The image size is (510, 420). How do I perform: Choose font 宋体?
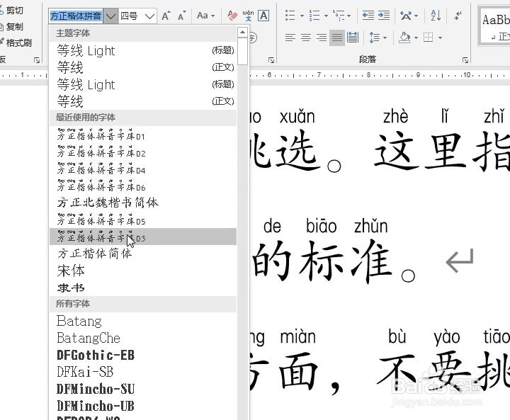tap(143, 271)
